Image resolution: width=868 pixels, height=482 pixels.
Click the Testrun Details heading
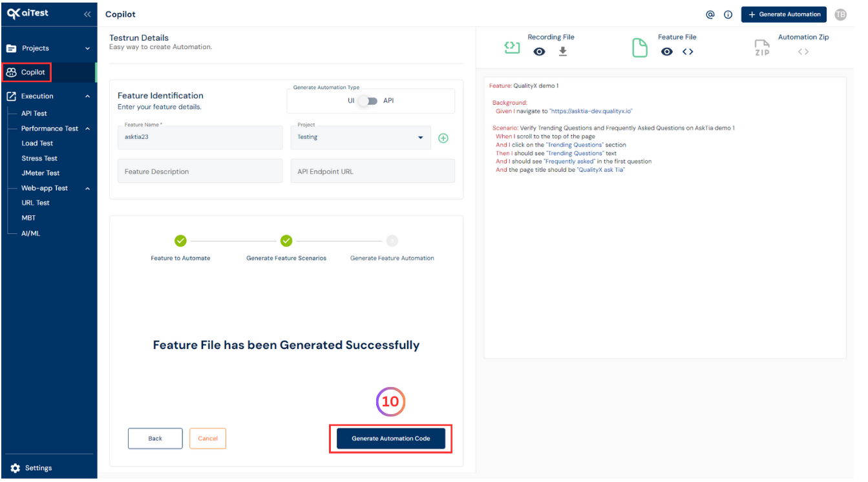click(139, 37)
